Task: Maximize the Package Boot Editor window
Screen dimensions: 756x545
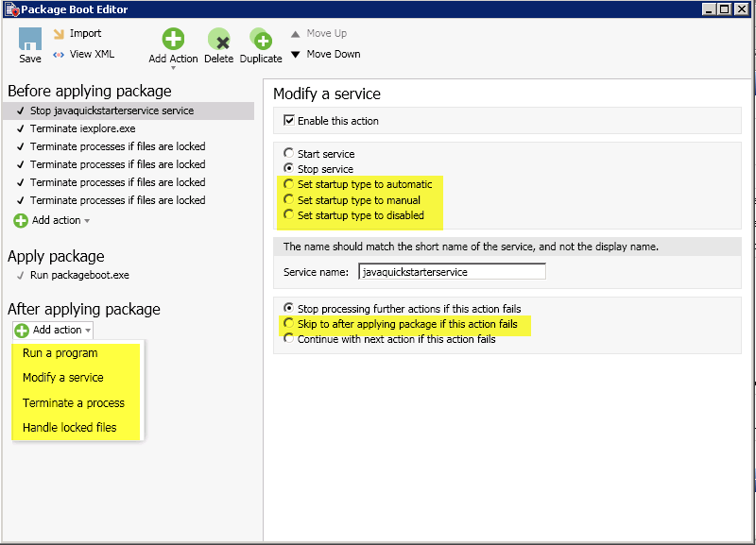Action: coord(725,9)
